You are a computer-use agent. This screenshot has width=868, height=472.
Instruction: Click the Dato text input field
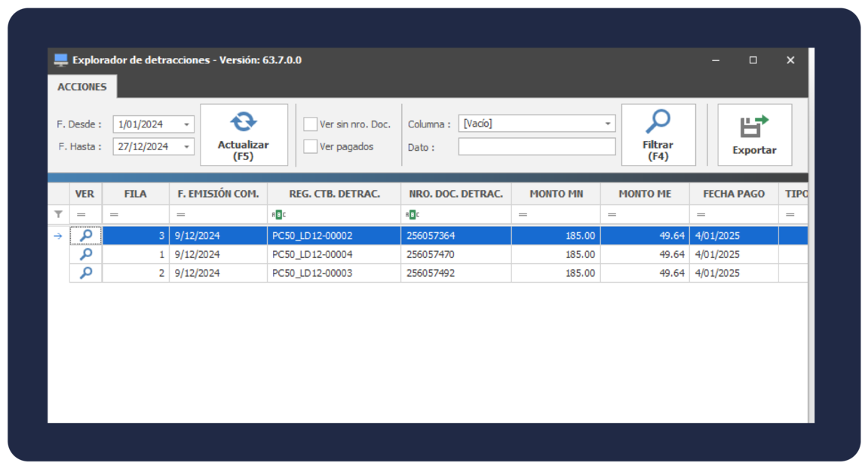(536, 147)
